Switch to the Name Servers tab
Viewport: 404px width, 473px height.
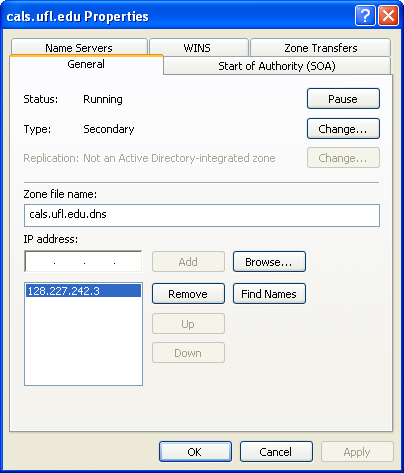coord(79,48)
